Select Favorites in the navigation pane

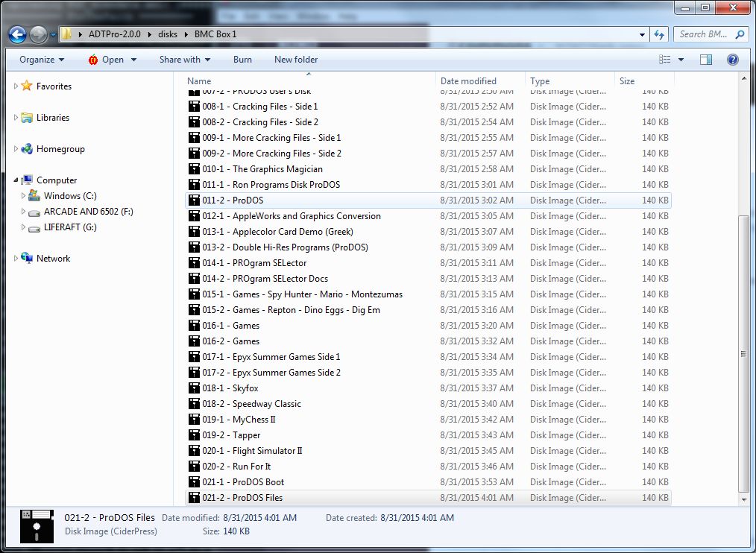pos(54,86)
